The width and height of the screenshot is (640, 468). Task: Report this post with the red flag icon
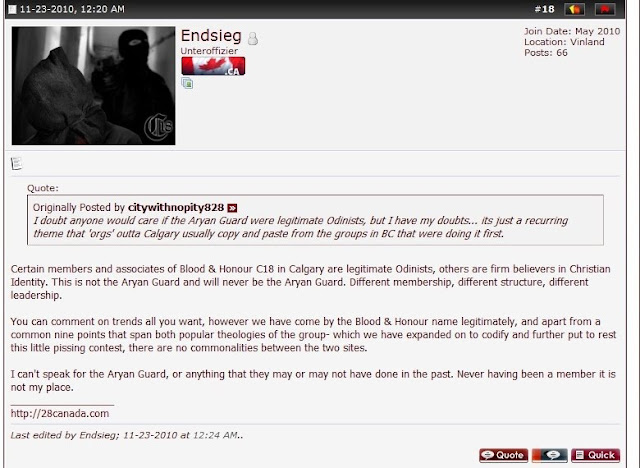click(605, 9)
